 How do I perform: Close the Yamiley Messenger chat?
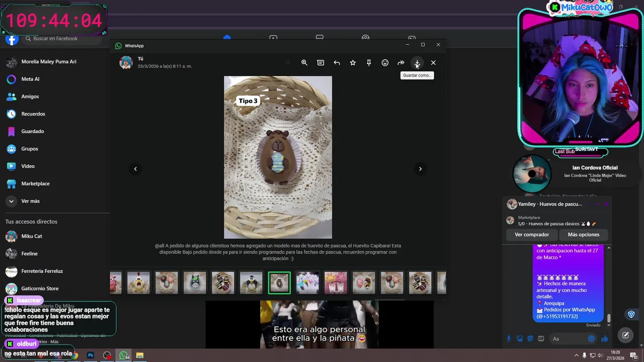point(606,204)
